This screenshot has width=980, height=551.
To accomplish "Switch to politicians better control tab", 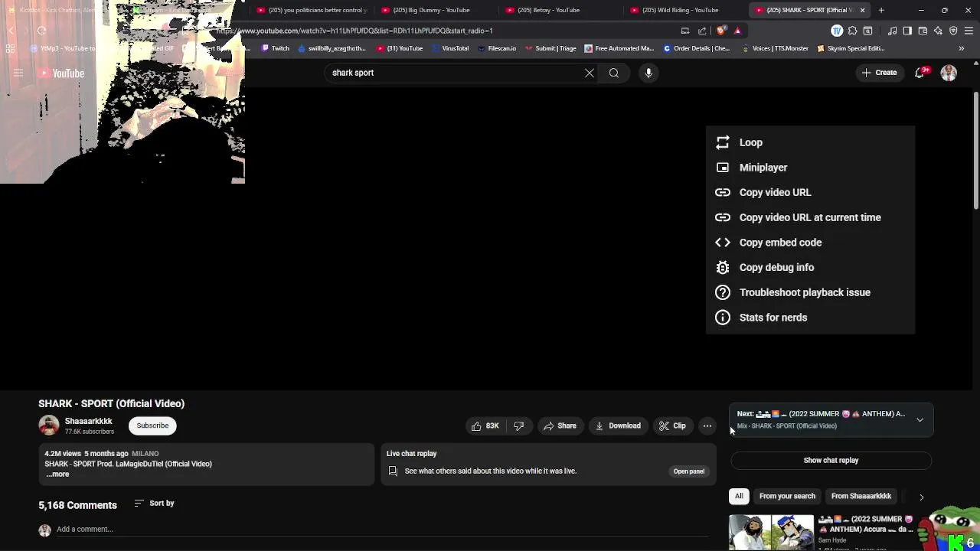I will click(x=312, y=10).
